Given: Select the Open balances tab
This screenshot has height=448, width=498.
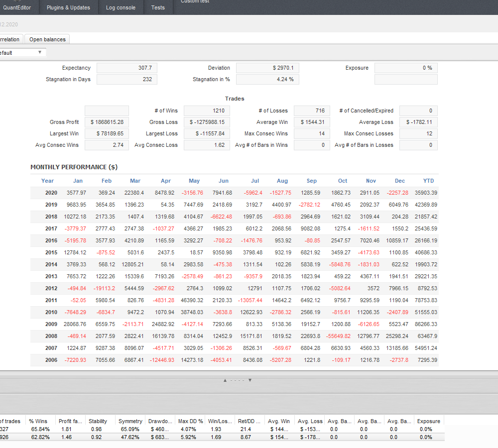Looking at the screenshot, I should [x=47, y=39].
